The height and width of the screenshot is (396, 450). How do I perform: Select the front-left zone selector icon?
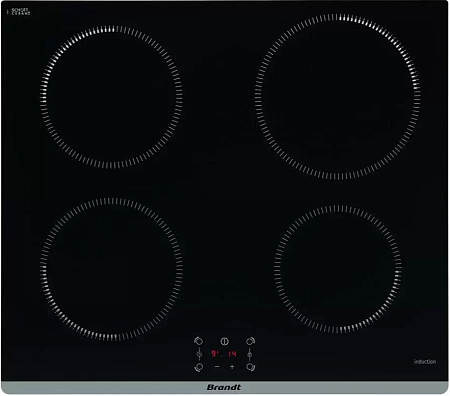[x=198, y=367]
